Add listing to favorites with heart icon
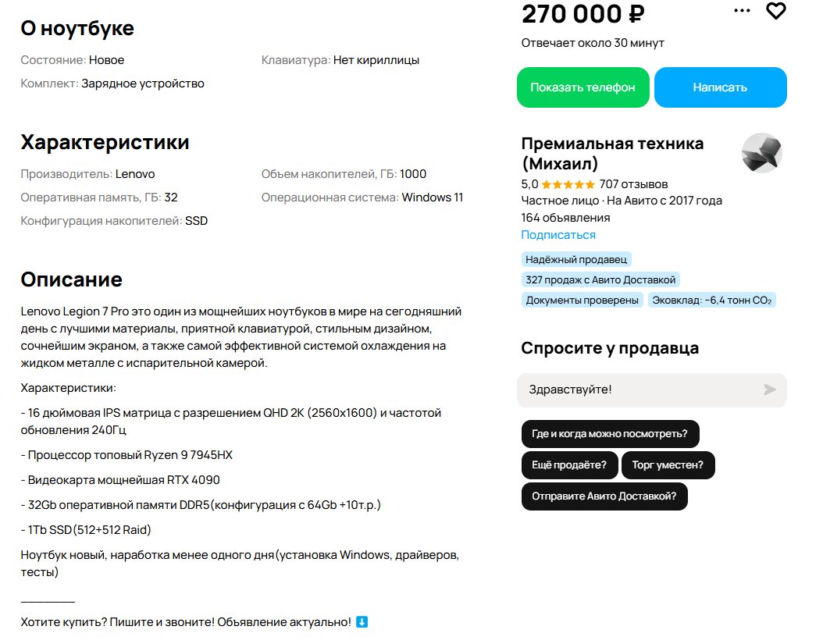 click(776, 10)
